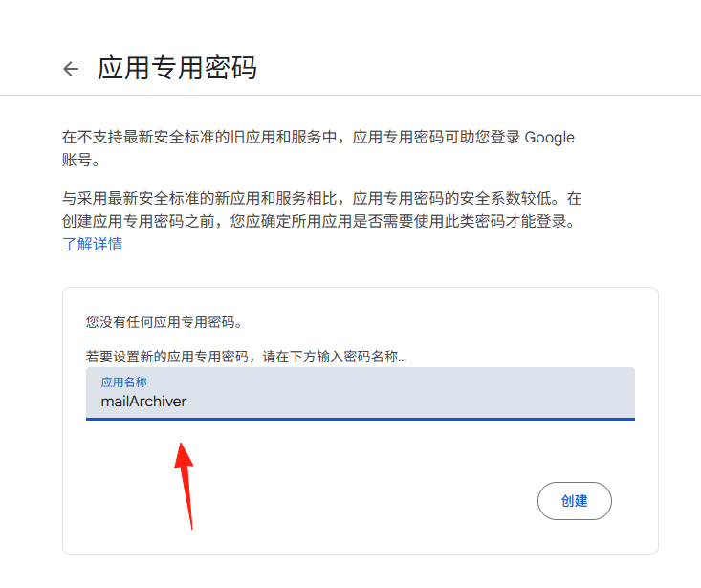This screenshot has width=701, height=588.
Task: Click the 账号 text on the second line
Action: pos(80,160)
